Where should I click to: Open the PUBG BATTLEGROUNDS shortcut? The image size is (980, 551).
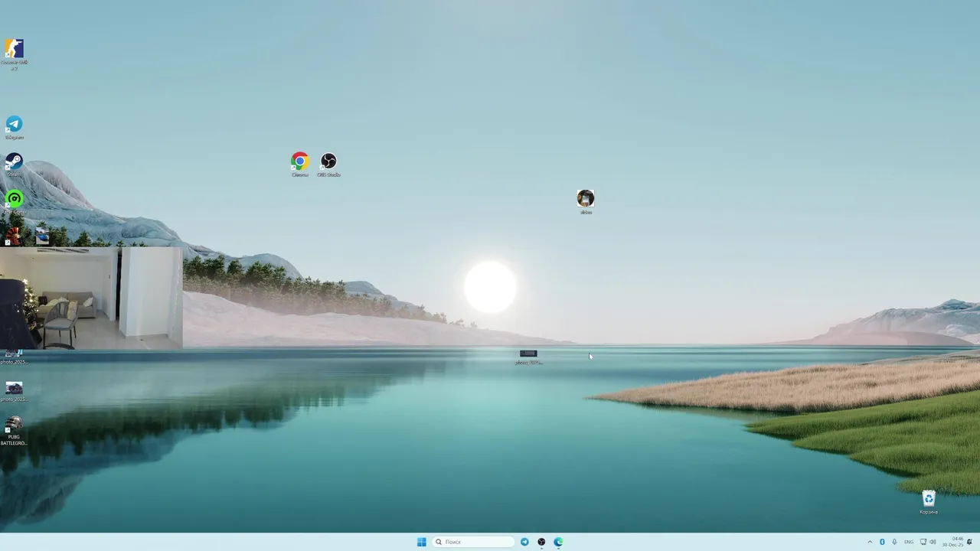coord(14,432)
